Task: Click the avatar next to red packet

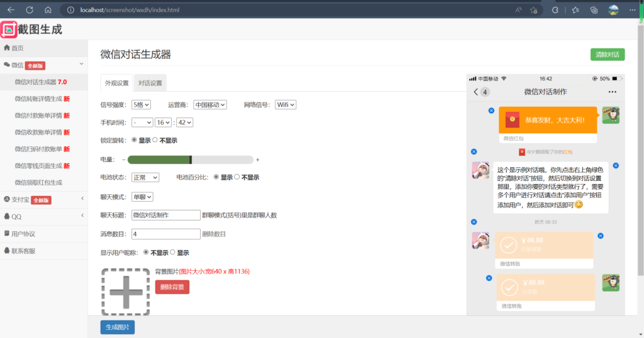Action: (611, 115)
